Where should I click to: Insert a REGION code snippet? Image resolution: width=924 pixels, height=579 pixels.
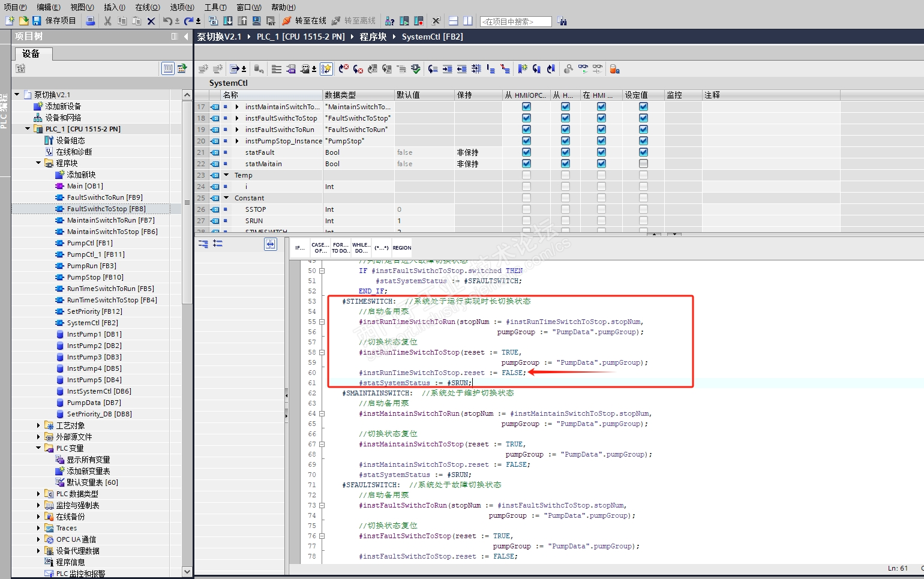[x=401, y=248]
